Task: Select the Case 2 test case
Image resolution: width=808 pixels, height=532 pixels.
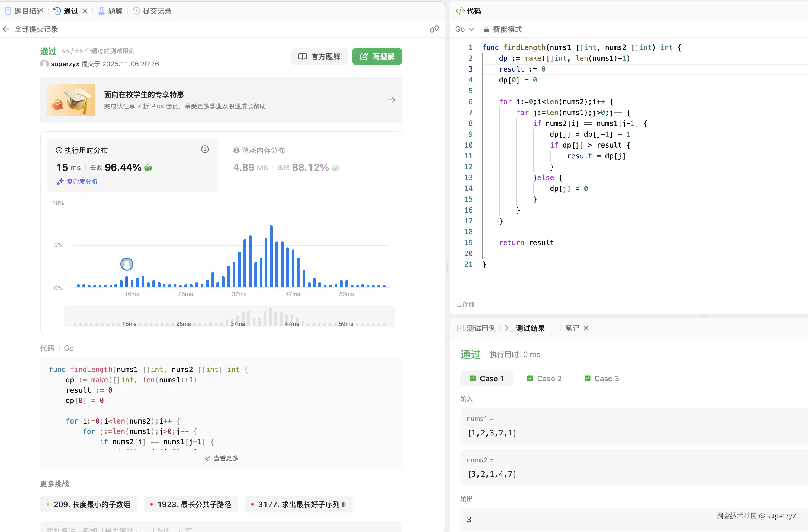Action: (x=544, y=378)
